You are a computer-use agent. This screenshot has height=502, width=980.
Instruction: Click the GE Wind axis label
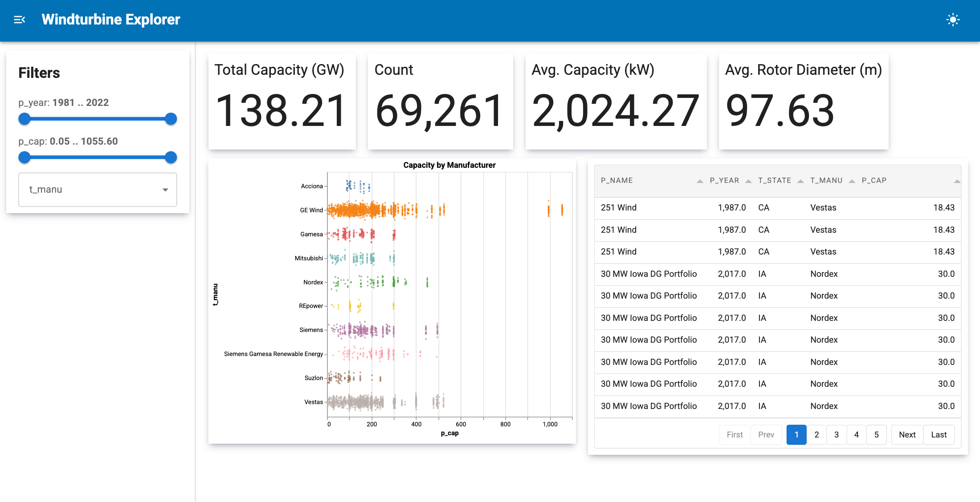point(311,210)
